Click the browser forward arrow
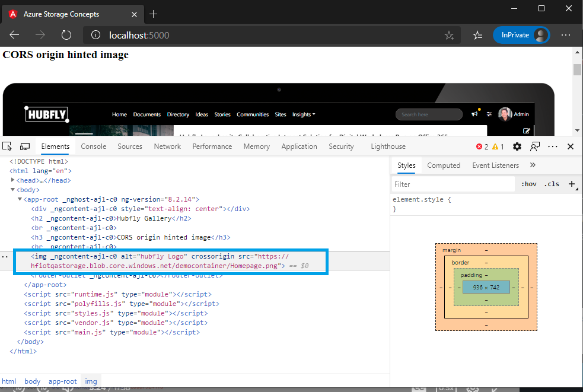The height and width of the screenshot is (392, 583). click(x=40, y=35)
